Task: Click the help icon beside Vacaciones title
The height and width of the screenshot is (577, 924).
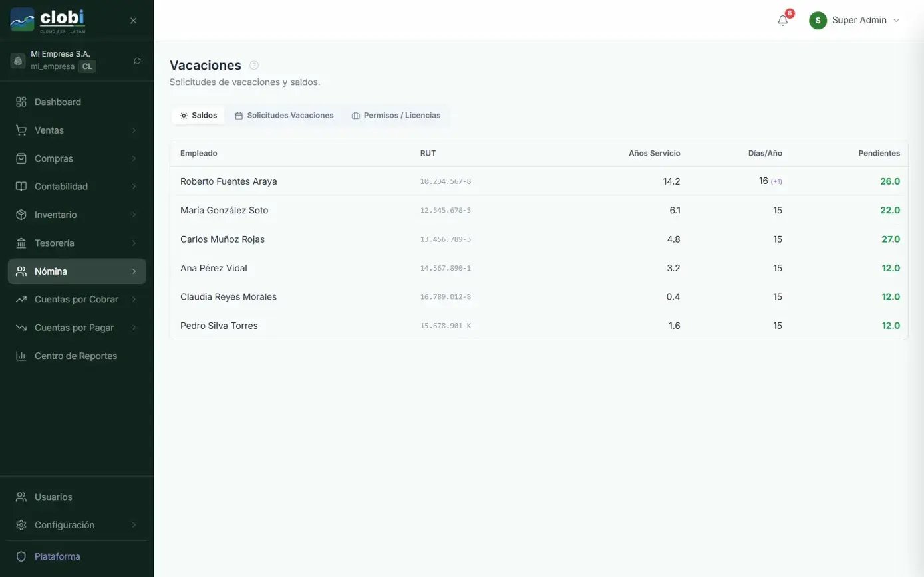Action: [x=254, y=65]
